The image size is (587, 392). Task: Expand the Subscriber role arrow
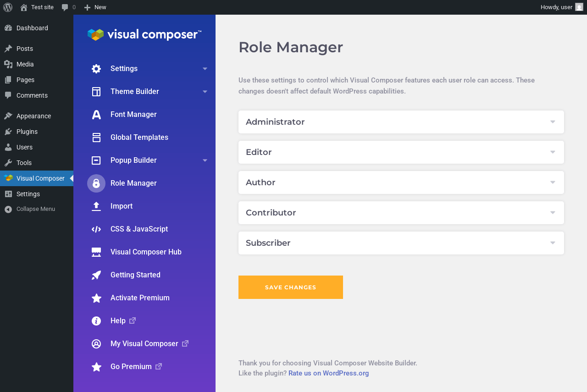coord(553,243)
